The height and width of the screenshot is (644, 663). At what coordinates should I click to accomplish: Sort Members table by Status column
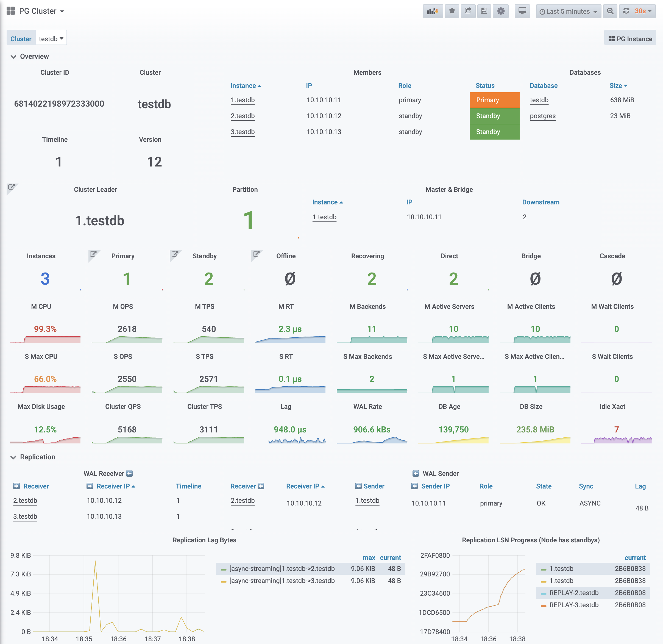[x=485, y=86]
